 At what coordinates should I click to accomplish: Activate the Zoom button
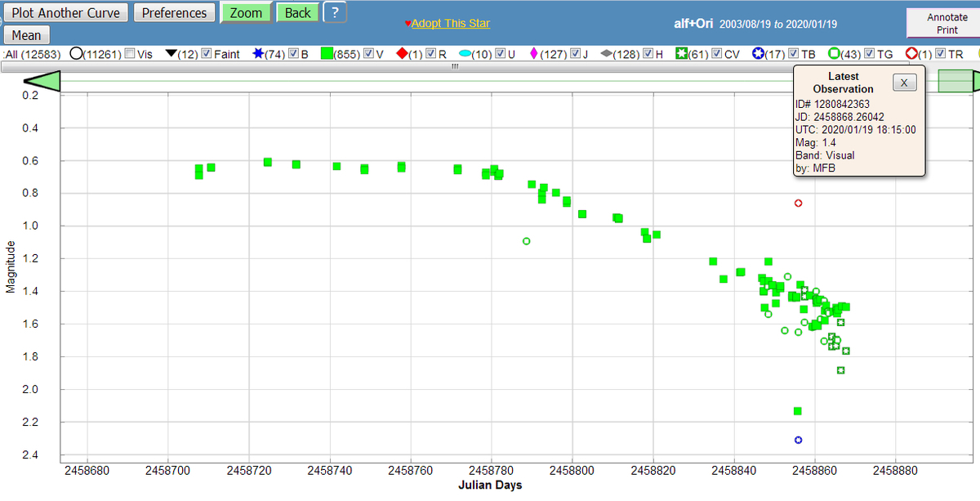[247, 13]
